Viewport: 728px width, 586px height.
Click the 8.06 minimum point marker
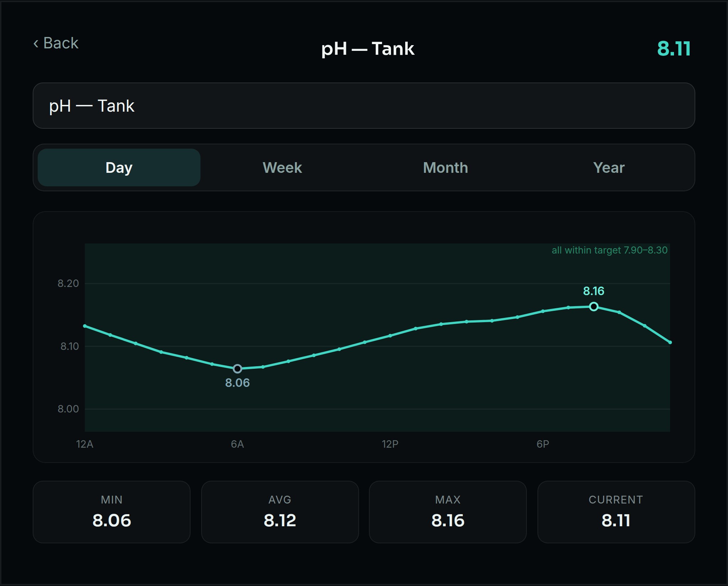point(237,369)
